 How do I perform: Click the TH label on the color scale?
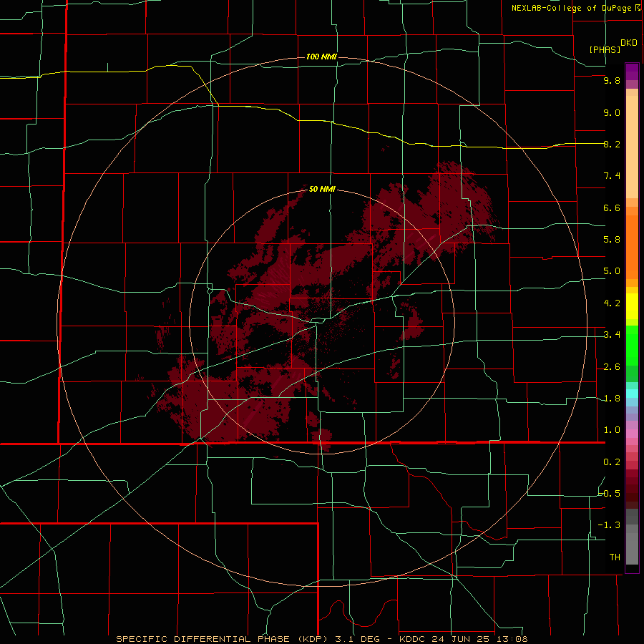tap(615, 557)
